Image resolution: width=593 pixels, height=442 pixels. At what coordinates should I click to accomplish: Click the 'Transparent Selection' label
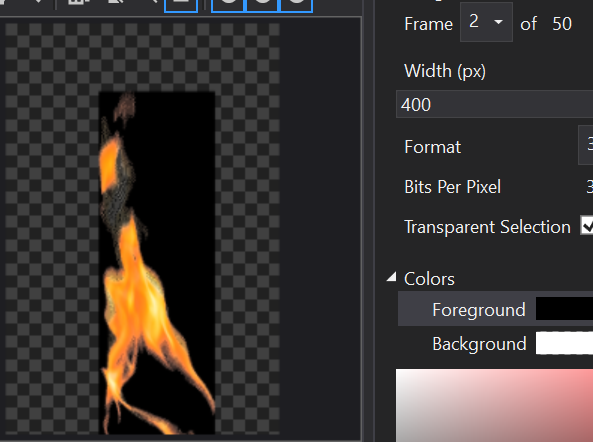(x=487, y=227)
